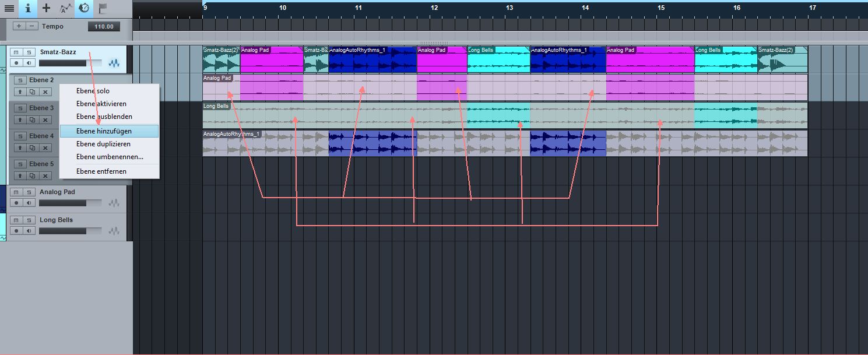Mute the Smatz-Bazz track
This screenshot has height=355, width=868.
[16, 52]
